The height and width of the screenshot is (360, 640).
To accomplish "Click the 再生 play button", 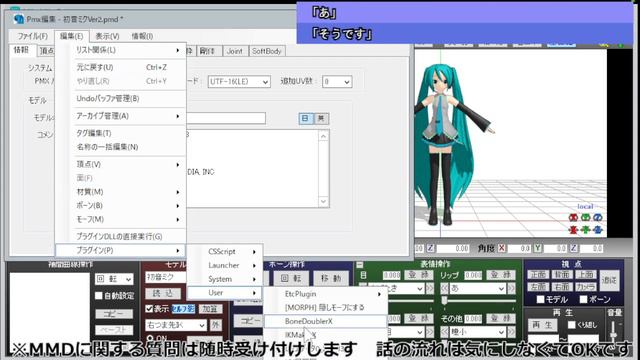I will (x=542, y=325).
